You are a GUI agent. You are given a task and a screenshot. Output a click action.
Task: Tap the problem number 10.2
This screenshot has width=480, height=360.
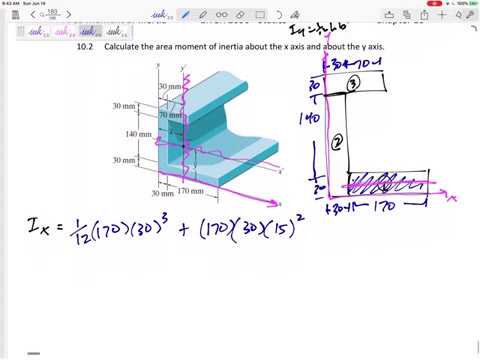(x=85, y=47)
